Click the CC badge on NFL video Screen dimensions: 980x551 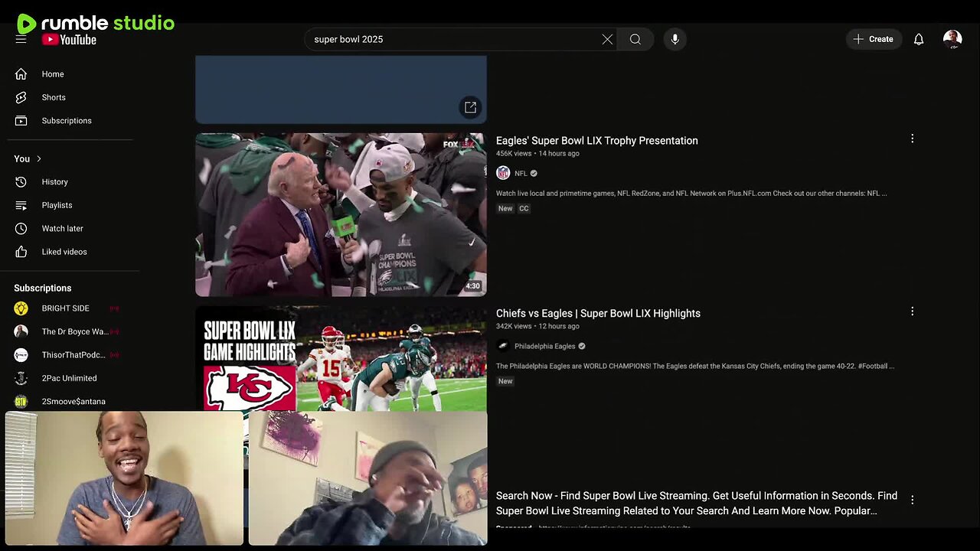pos(524,208)
